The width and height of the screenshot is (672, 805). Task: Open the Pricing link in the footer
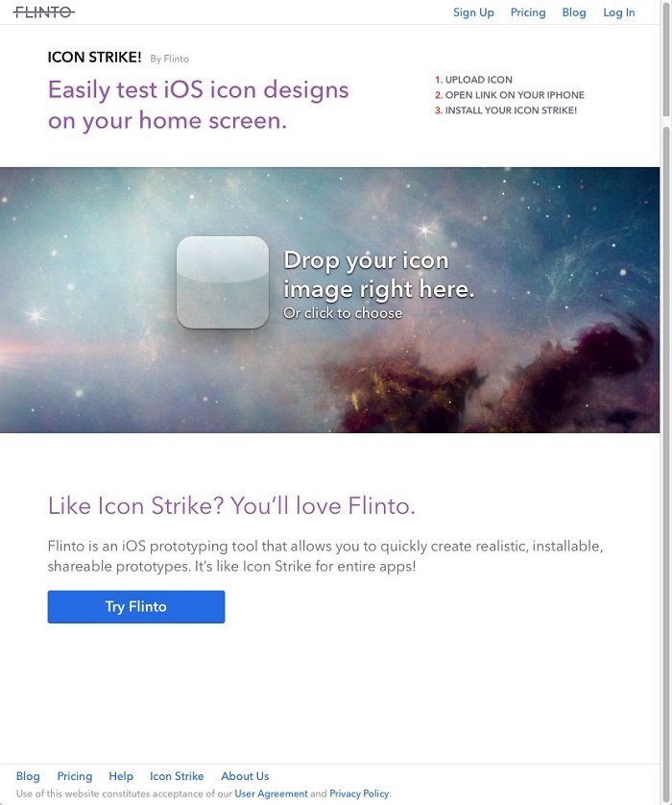[74, 776]
